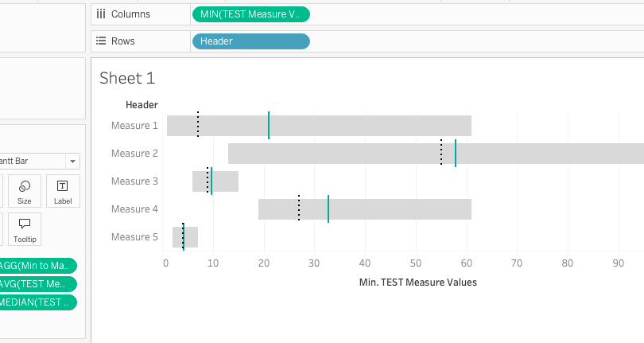The width and height of the screenshot is (644, 343).
Task: Open the Label marks card
Action: (63, 192)
